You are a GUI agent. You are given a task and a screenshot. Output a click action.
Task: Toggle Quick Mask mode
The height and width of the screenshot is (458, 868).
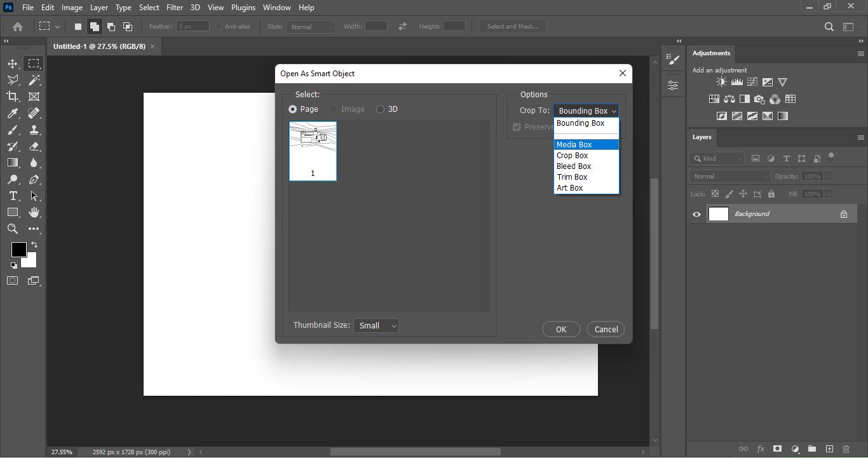pyautogui.click(x=13, y=281)
